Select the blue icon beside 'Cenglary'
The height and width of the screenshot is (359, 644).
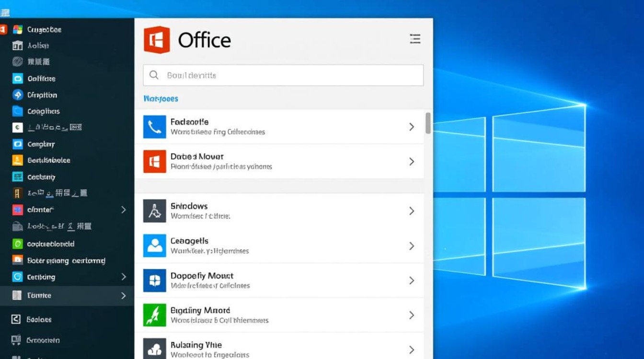click(x=18, y=144)
